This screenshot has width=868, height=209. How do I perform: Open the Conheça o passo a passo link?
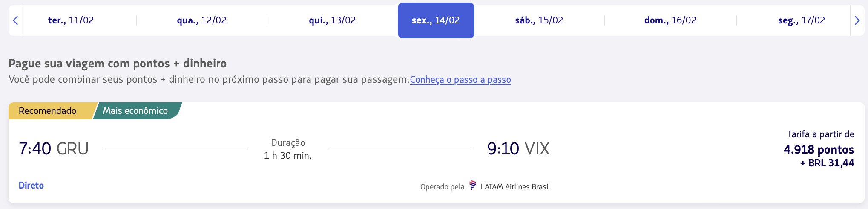tap(460, 80)
